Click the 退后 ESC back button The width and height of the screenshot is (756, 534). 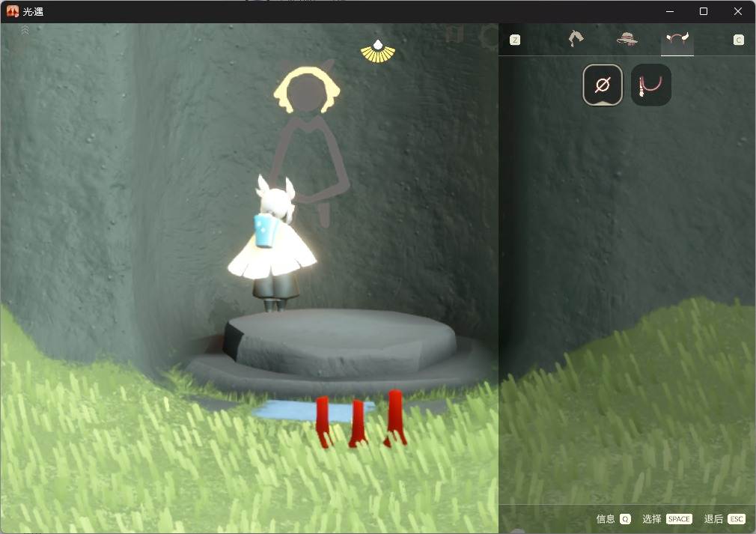725,519
